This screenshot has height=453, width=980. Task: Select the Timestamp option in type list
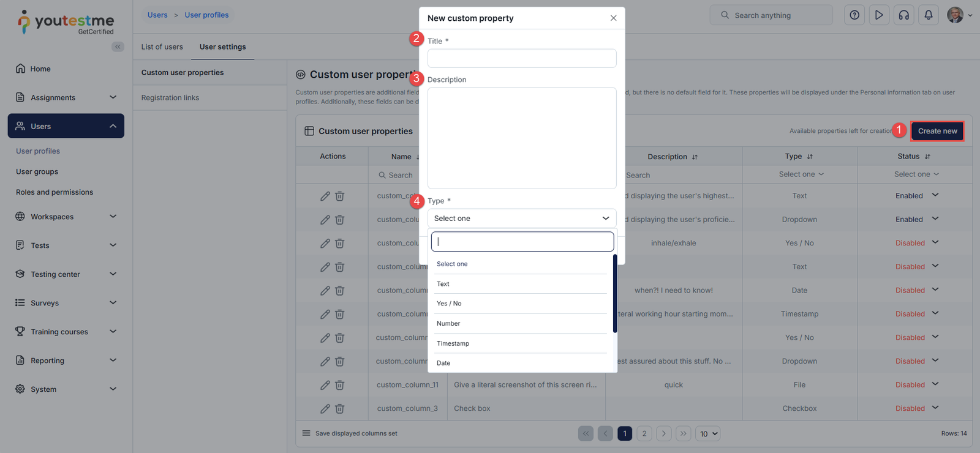pos(453,343)
